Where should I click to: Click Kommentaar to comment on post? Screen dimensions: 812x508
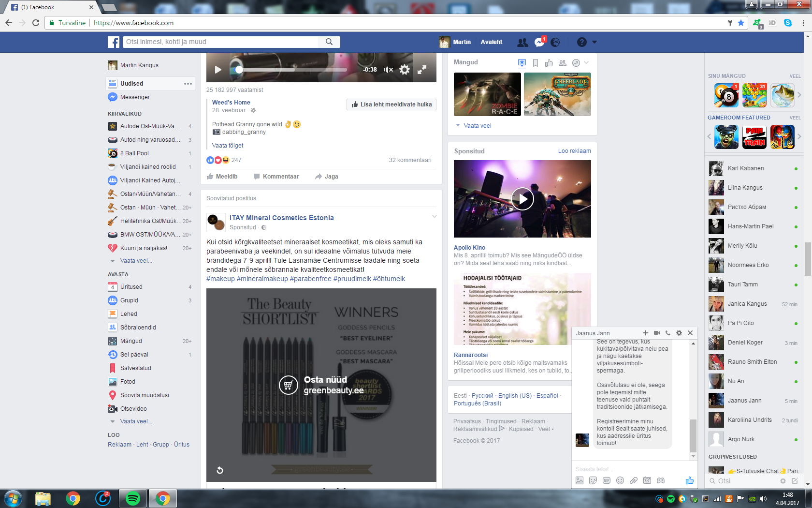pos(276,177)
